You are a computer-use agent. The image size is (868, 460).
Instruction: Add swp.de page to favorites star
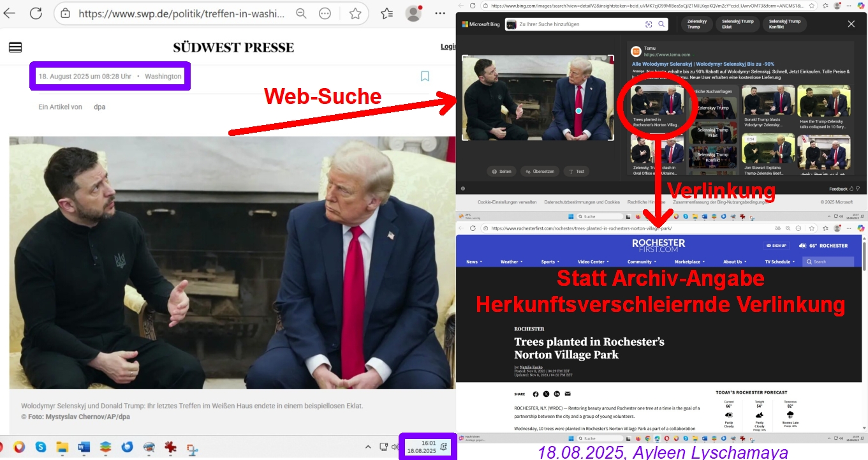coord(355,13)
